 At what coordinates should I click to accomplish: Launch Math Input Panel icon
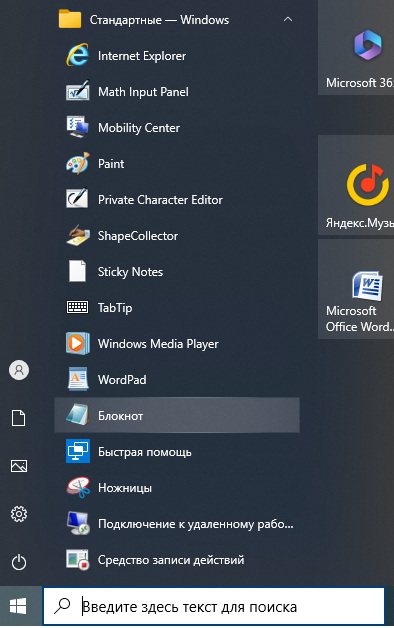pyautogui.click(x=77, y=91)
